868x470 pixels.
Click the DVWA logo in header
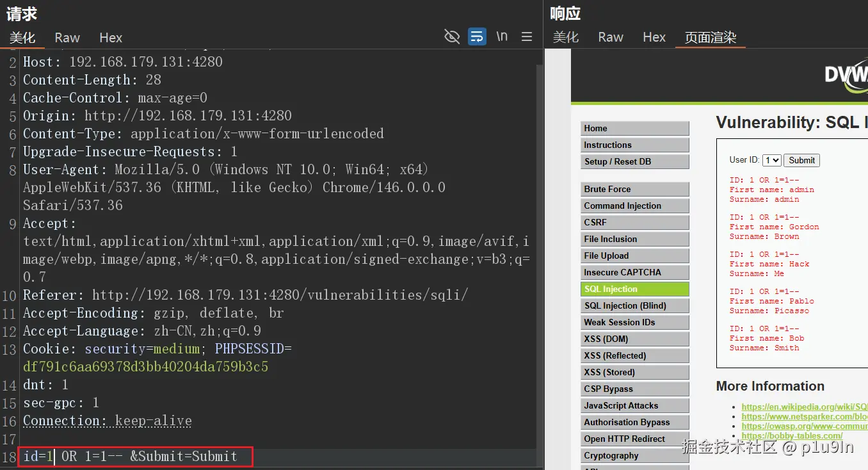click(846, 76)
